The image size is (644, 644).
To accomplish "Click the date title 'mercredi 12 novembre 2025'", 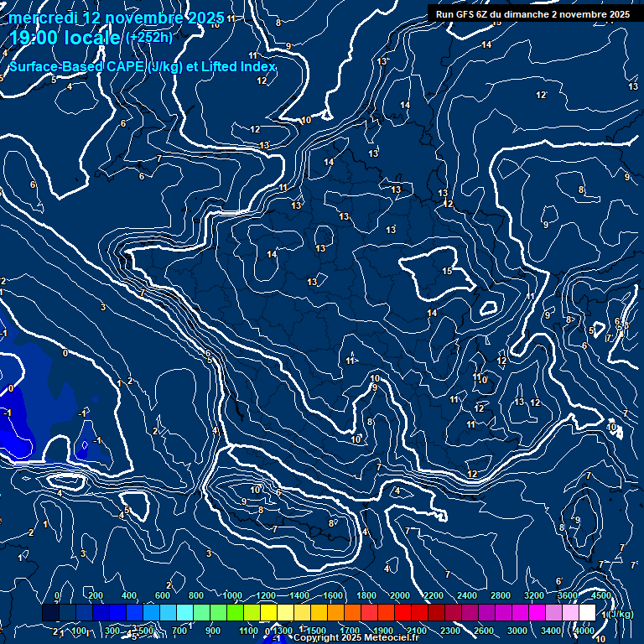I will (117, 18).
